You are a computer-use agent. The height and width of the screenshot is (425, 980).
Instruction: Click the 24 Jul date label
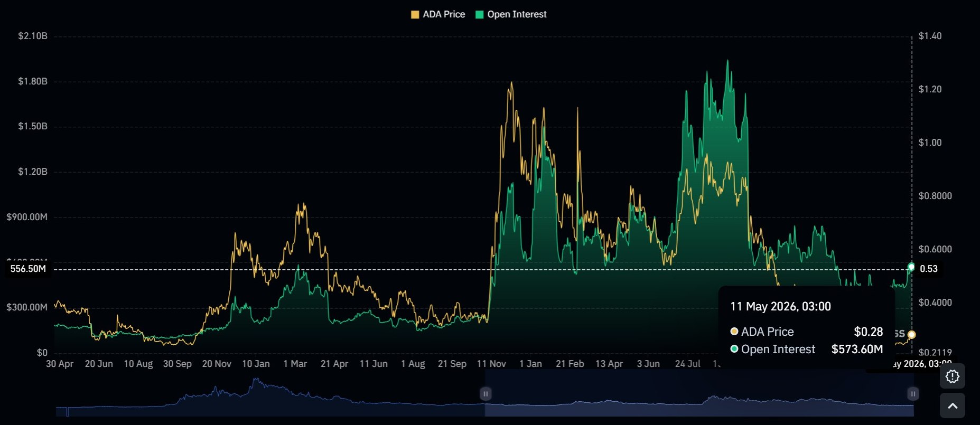688,364
